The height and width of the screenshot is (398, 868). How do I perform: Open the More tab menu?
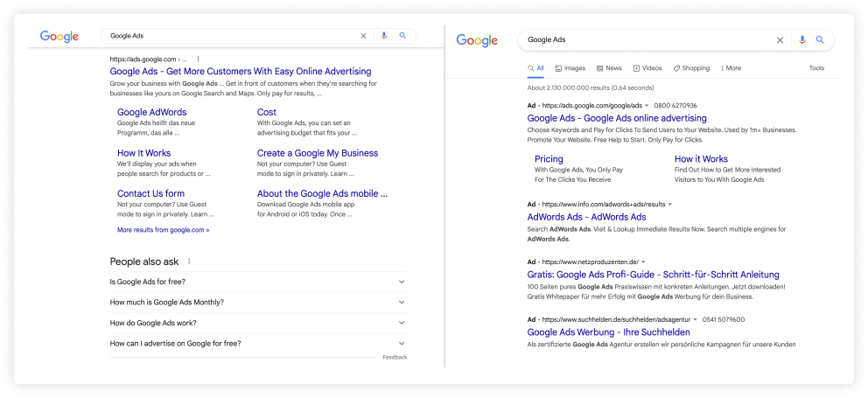point(731,68)
